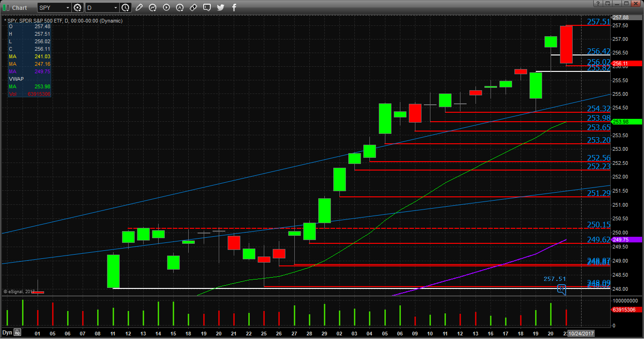Select the Vol 63915306 legend row

(29, 94)
